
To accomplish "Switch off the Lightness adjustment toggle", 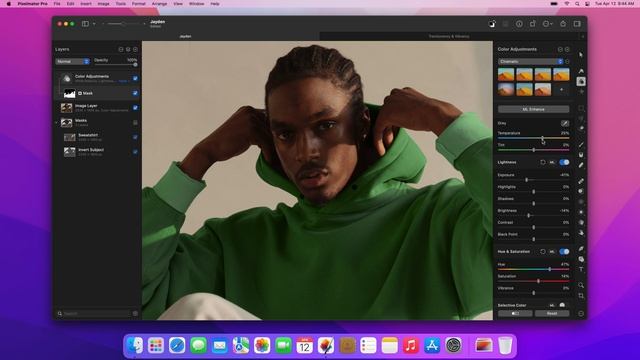I will click(564, 162).
